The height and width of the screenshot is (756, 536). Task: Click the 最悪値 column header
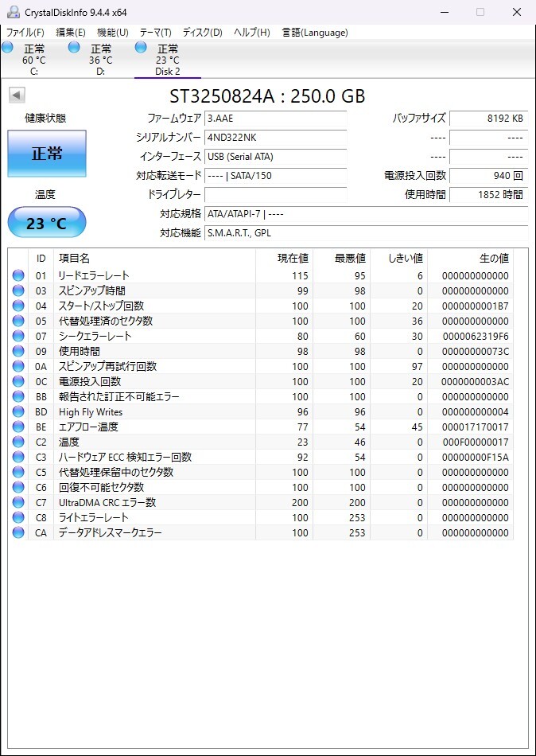click(x=341, y=259)
